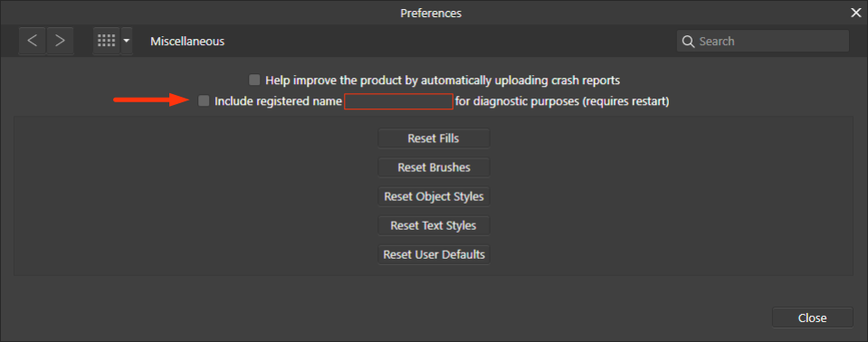Click the Miscellaneous section title
This screenshot has height=342, width=868.
187,42
